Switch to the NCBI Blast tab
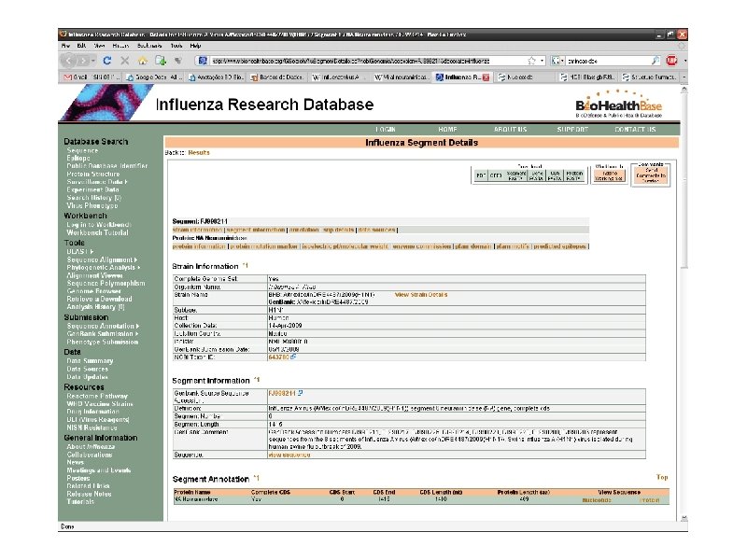Image resolution: width=747 pixels, height=560 pixels. click(587, 77)
